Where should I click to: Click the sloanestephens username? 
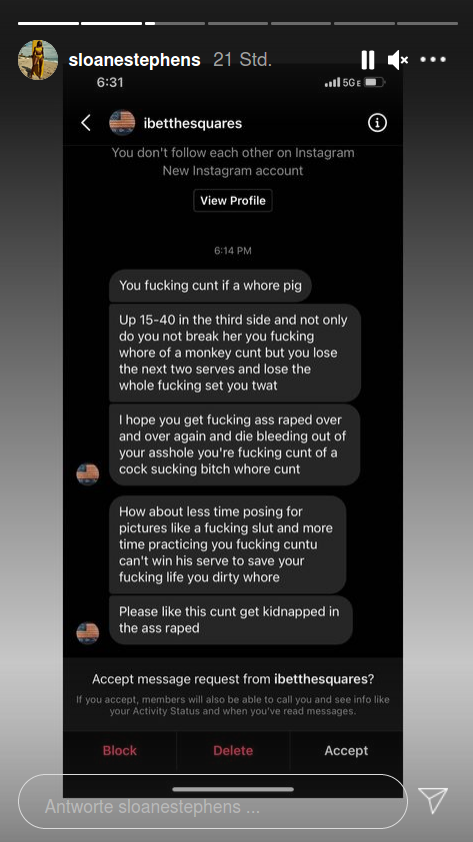coord(134,60)
